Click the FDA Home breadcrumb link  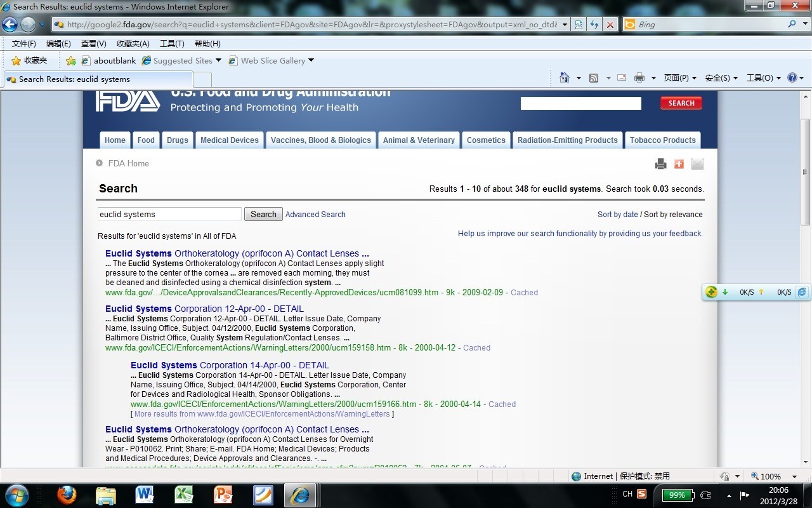coord(128,163)
